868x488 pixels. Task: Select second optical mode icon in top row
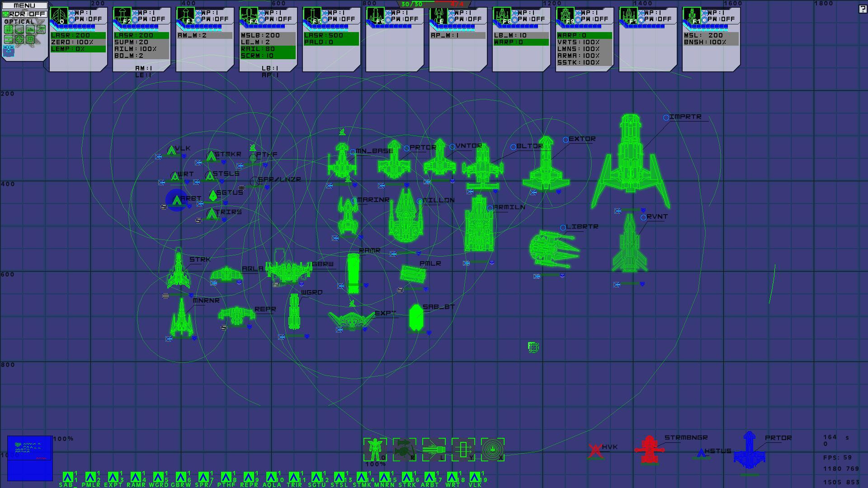click(x=19, y=30)
